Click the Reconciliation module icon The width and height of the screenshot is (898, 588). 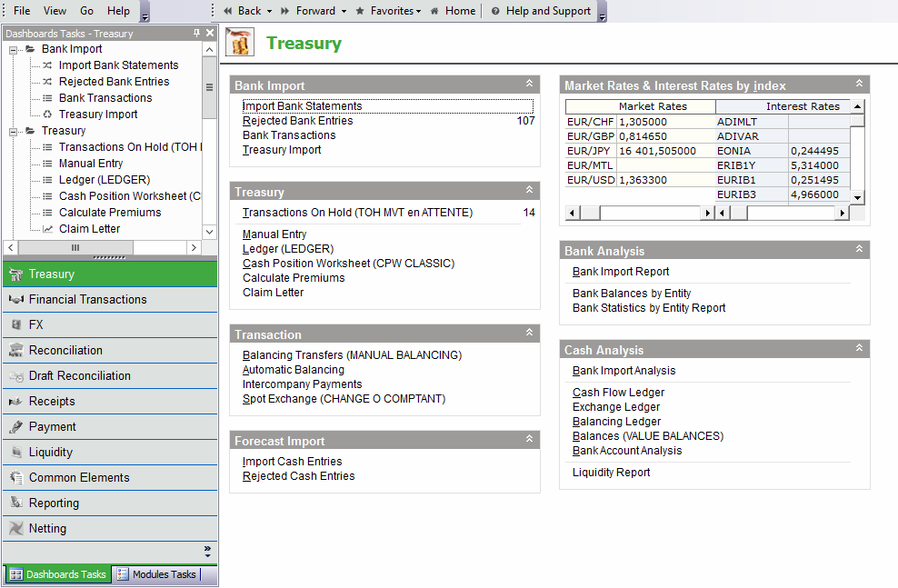point(15,350)
